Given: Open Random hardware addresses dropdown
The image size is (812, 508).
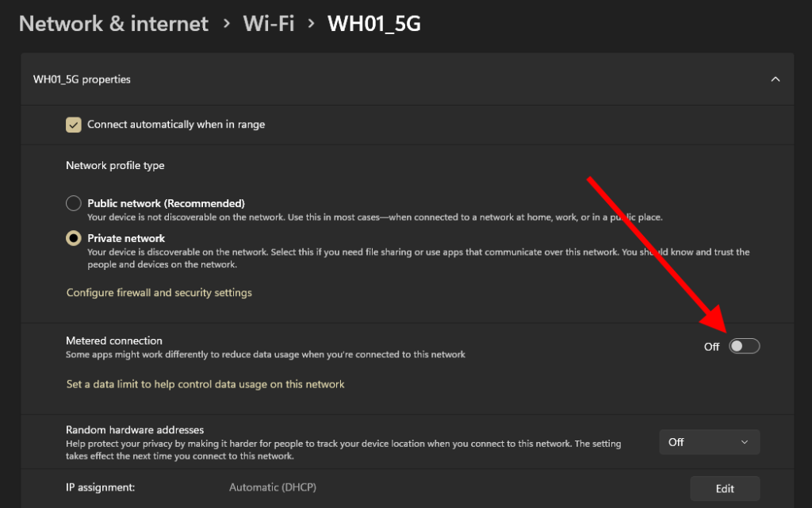Looking at the screenshot, I should coord(709,442).
